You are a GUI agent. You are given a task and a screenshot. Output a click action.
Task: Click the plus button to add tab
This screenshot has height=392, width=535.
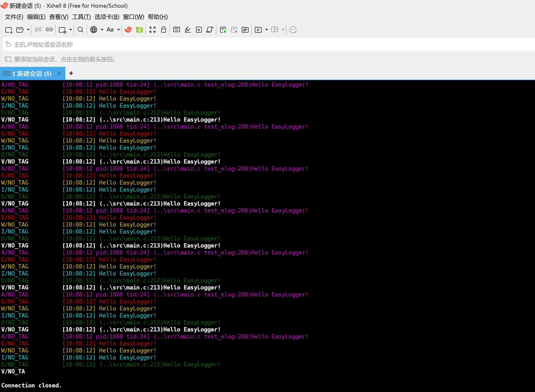[x=71, y=73]
